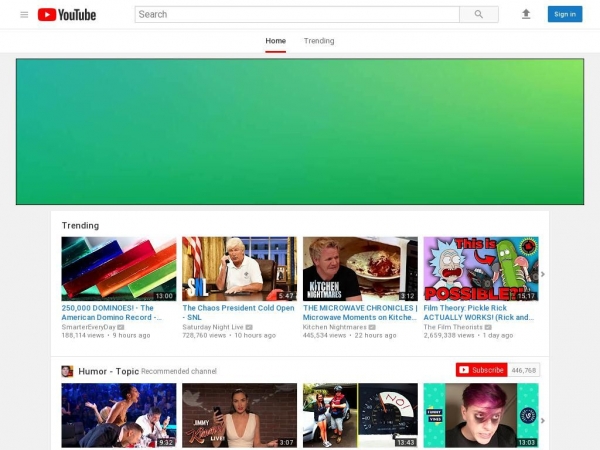
Task: Open the Saturday Night Live channel link
Action: (213, 327)
